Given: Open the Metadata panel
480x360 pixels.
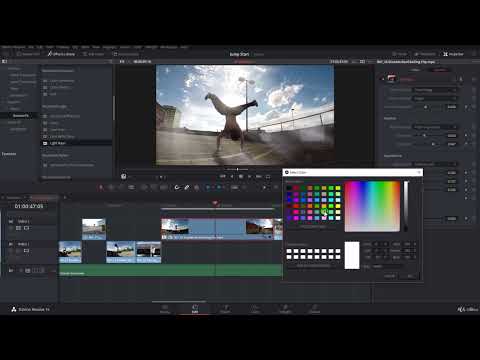Looking at the screenshot, I should click(424, 54).
